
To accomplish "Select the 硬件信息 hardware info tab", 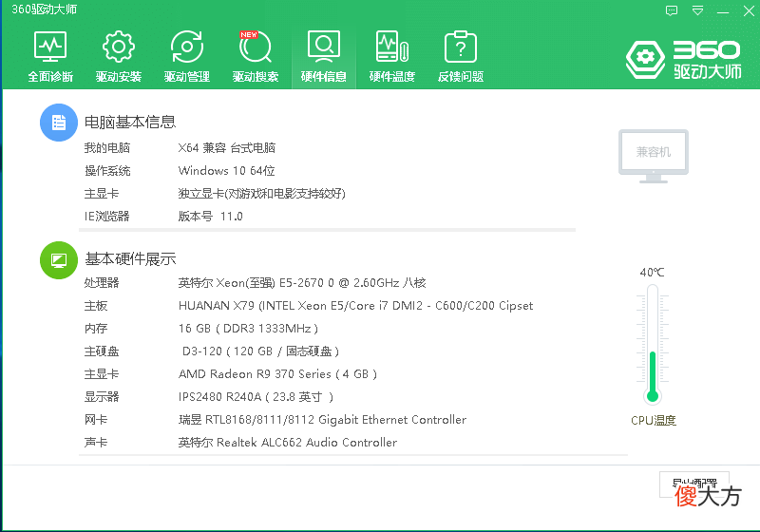I will coord(323,56).
